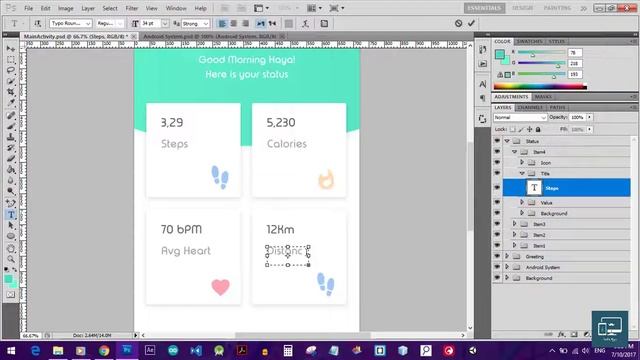Viewport: 640px width, 360px height.
Task: Commit text edits with the checkmark
Action: [471, 23]
